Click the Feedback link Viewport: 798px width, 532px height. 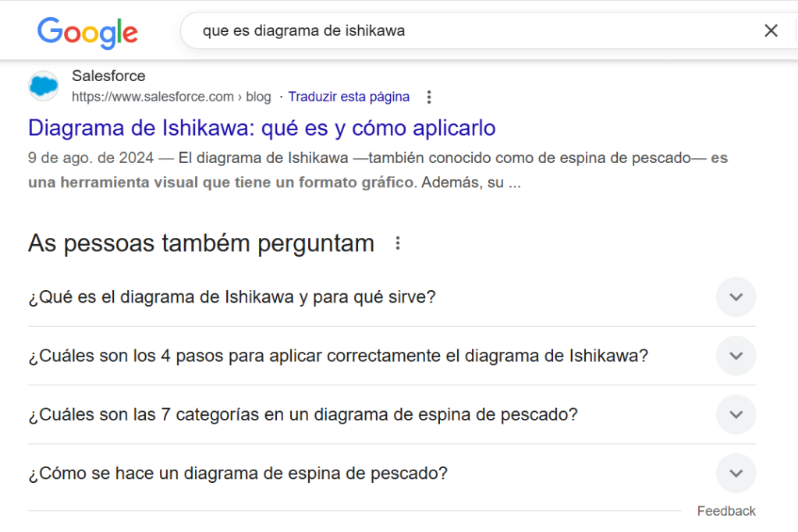pos(726,511)
